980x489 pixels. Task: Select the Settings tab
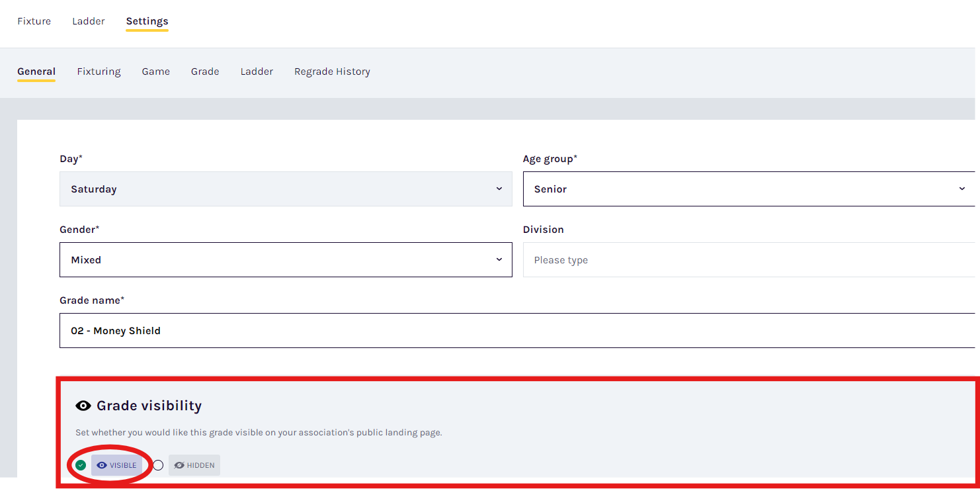pos(146,21)
